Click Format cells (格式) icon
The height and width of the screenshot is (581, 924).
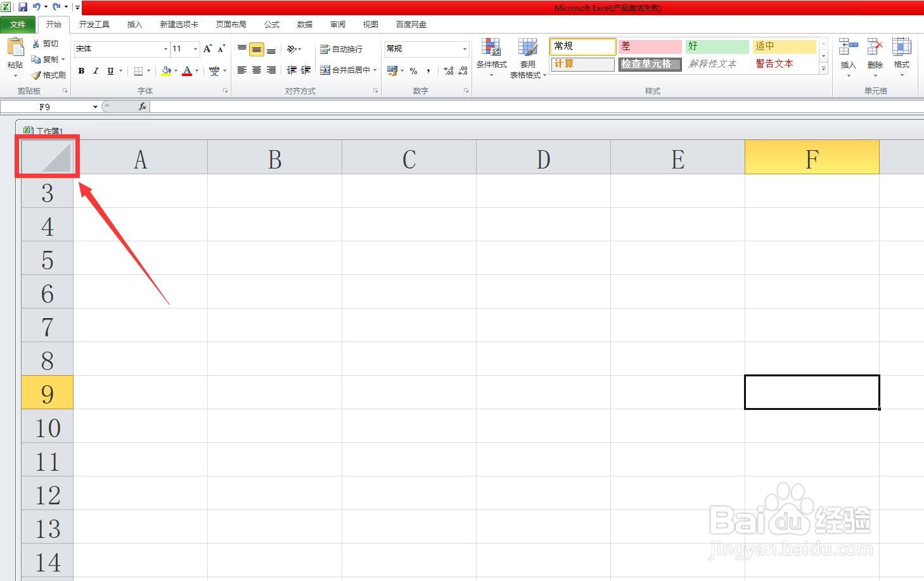click(902, 57)
